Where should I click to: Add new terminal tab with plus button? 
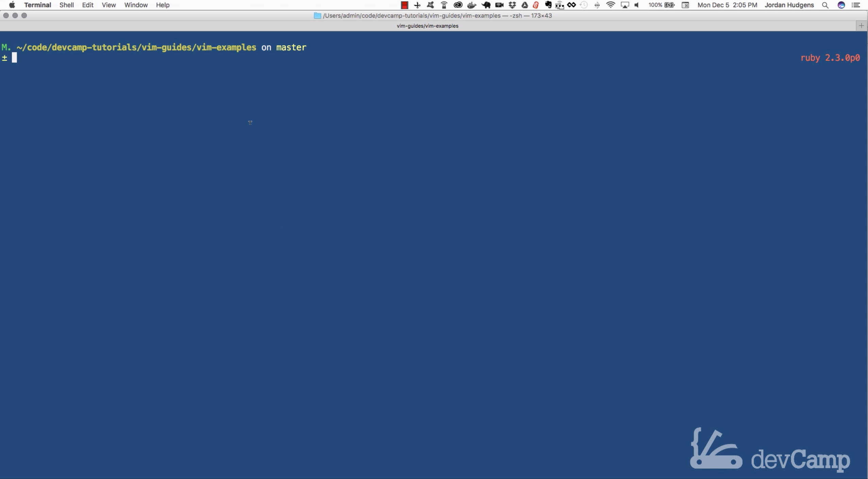(861, 26)
